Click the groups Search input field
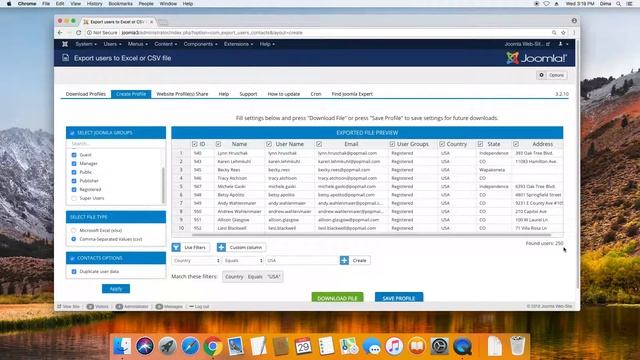640x360 pixels. (115, 144)
